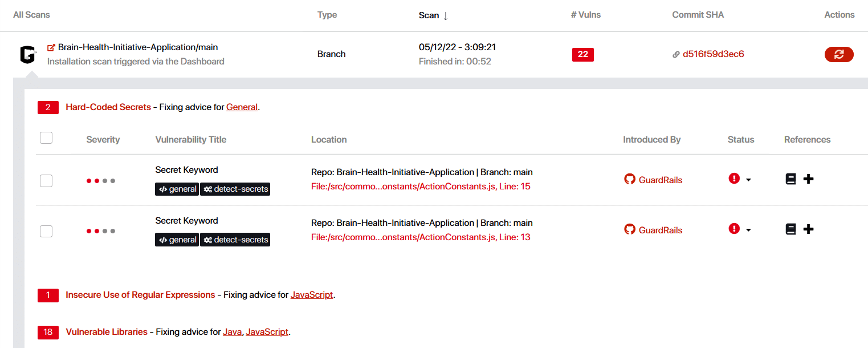Toggle the select-all checkbox in the table header
The width and height of the screenshot is (868, 348).
46,138
